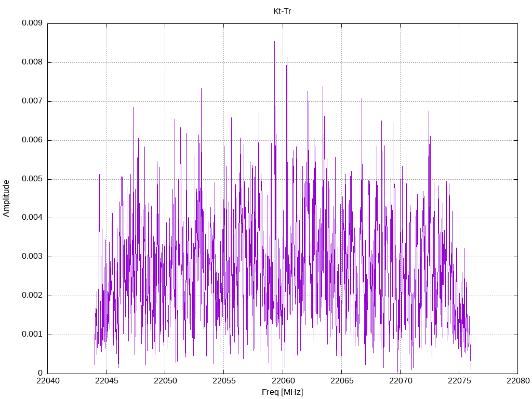Screen dimensions: 532x399
Task: Click the y-axis tick value 0.009
Action: 32,23
